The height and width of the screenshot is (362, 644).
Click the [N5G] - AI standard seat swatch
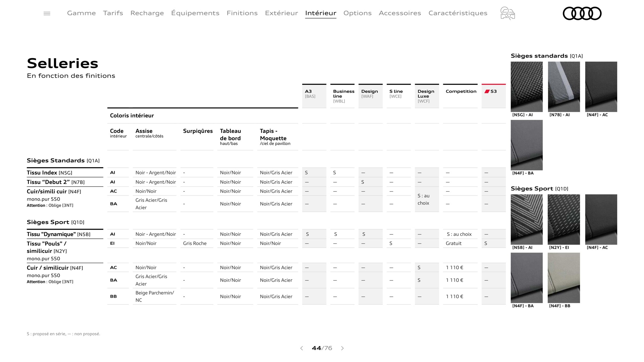point(527,87)
